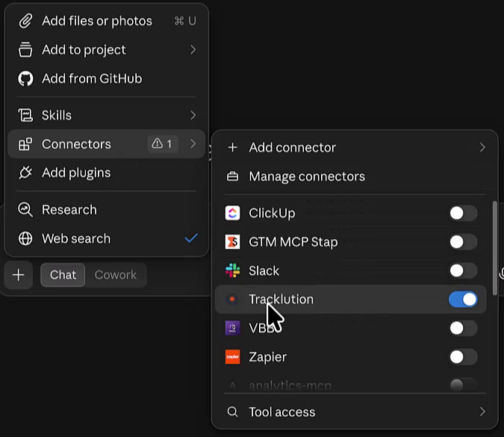Click the Connectors label
504x437 pixels.
[x=76, y=144]
